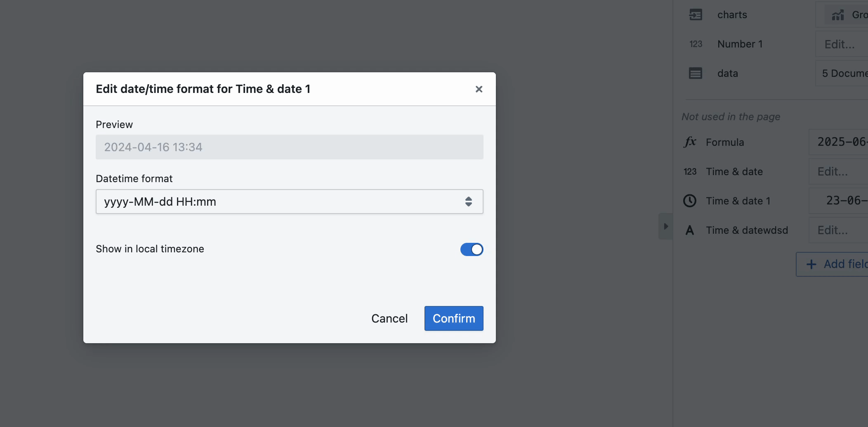The height and width of the screenshot is (427, 868).
Task: Click the Formula fx icon
Action: point(690,142)
